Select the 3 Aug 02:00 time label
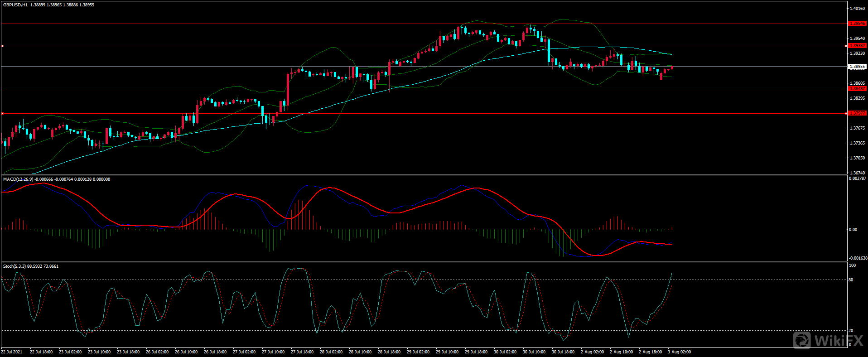Image resolution: width=868 pixels, height=357 pixels. pos(679,352)
